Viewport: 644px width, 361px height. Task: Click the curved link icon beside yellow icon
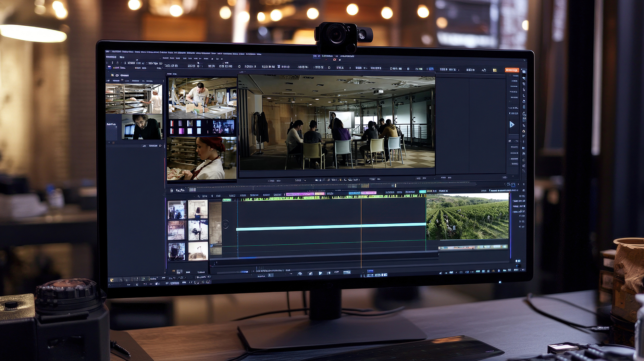click(x=484, y=70)
